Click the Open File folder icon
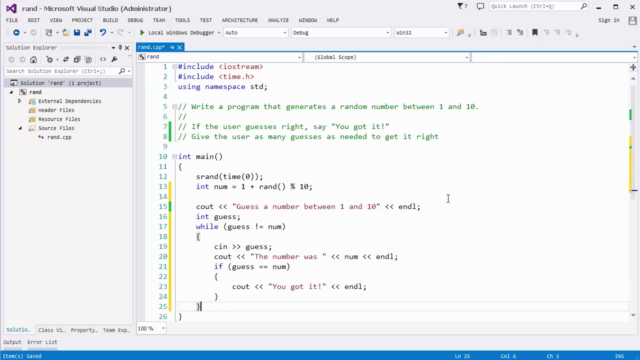 (65, 33)
